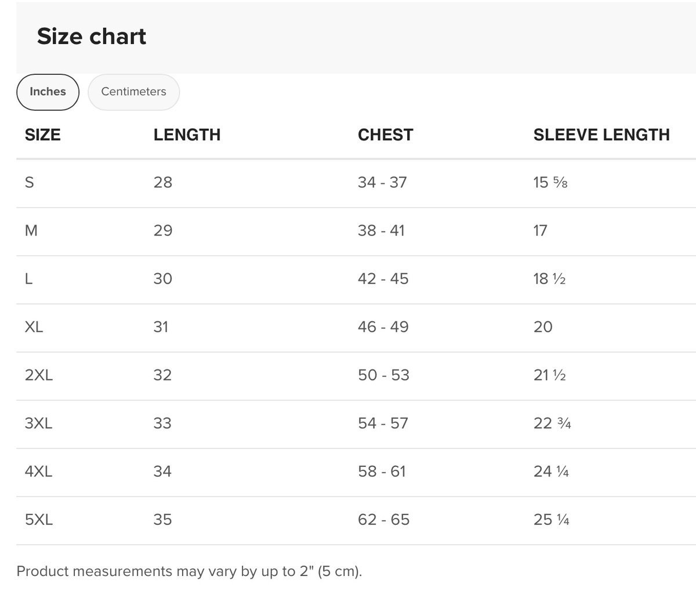Select the M size row label
The image size is (696, 616).
(x=31, y=230)
